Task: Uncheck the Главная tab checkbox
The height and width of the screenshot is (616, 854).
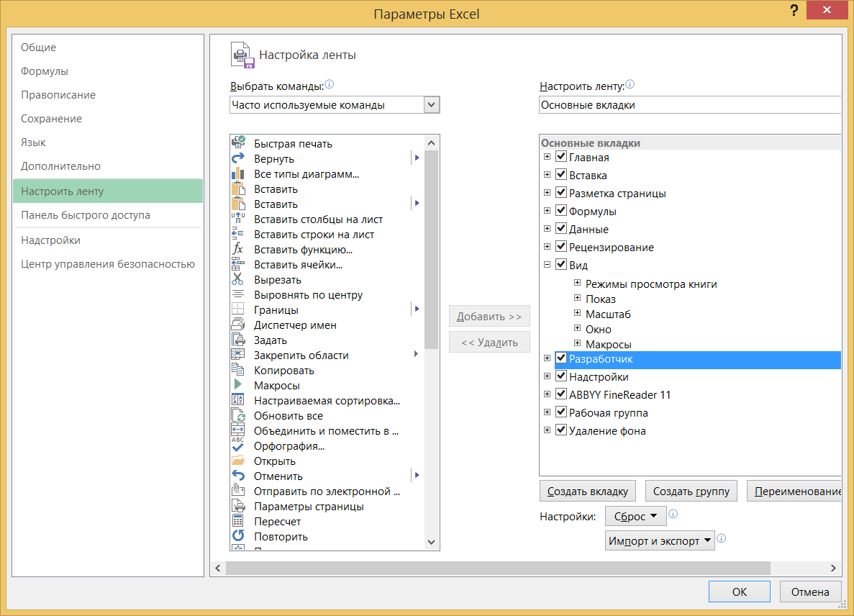Action: 561,157
